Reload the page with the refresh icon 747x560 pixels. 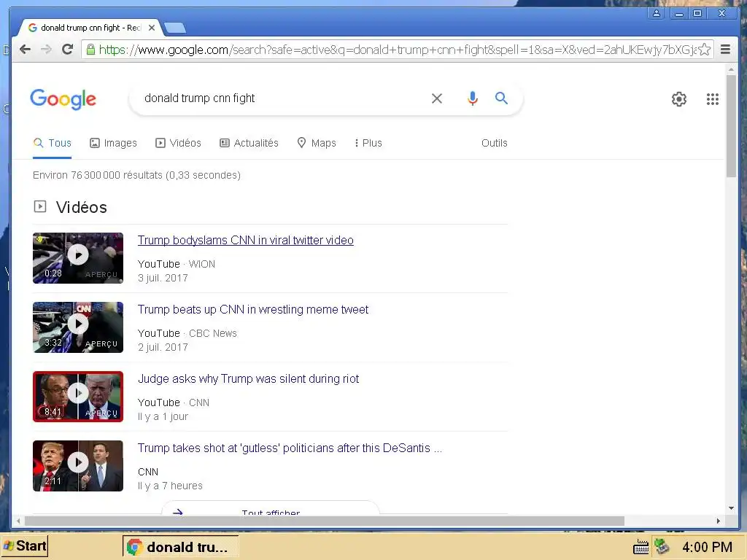coord(68,49)
